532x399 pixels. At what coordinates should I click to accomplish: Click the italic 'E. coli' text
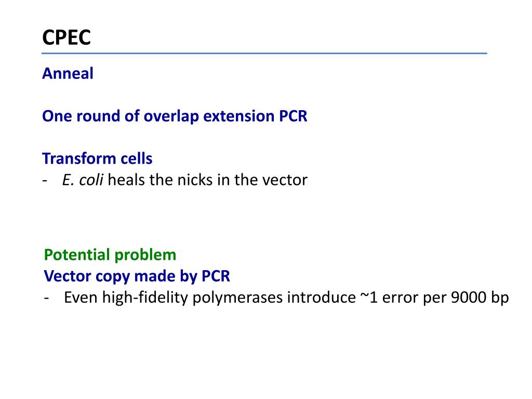(83, 180)
